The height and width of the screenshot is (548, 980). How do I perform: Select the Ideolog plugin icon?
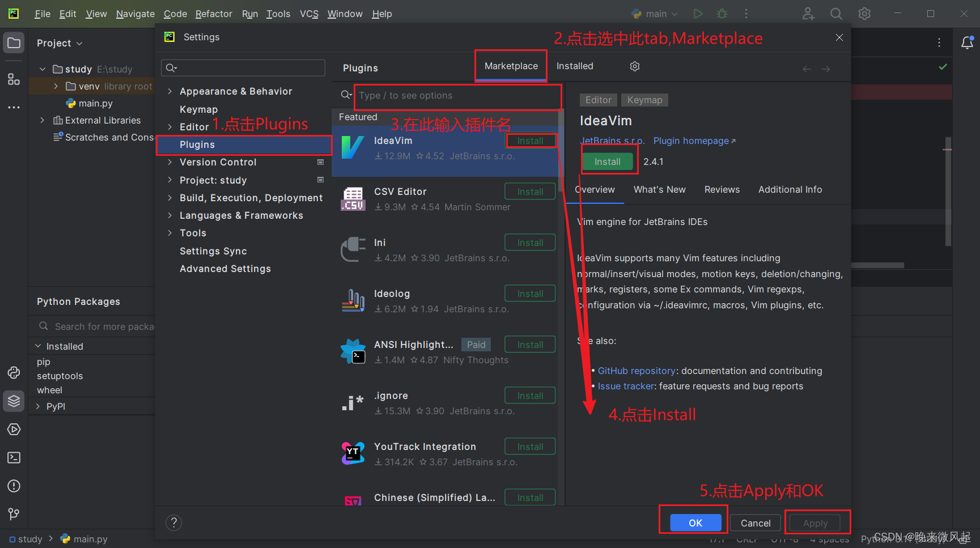[353, 300]
